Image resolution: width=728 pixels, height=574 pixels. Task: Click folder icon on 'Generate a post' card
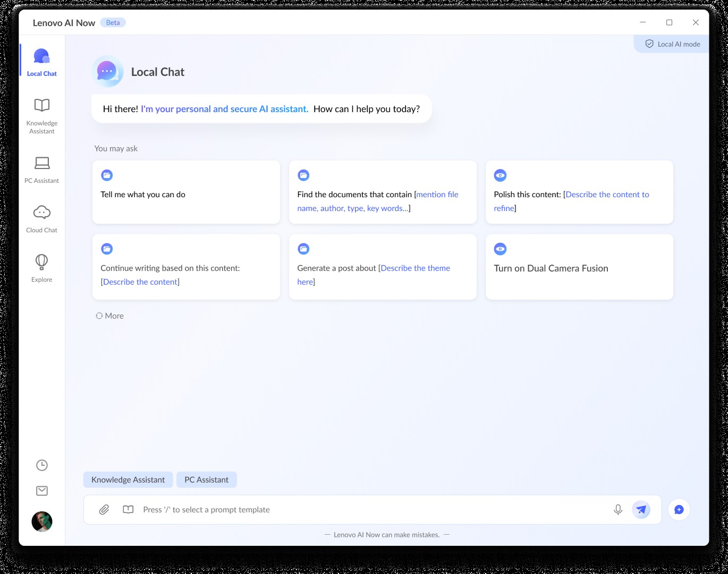coord(303,249)
